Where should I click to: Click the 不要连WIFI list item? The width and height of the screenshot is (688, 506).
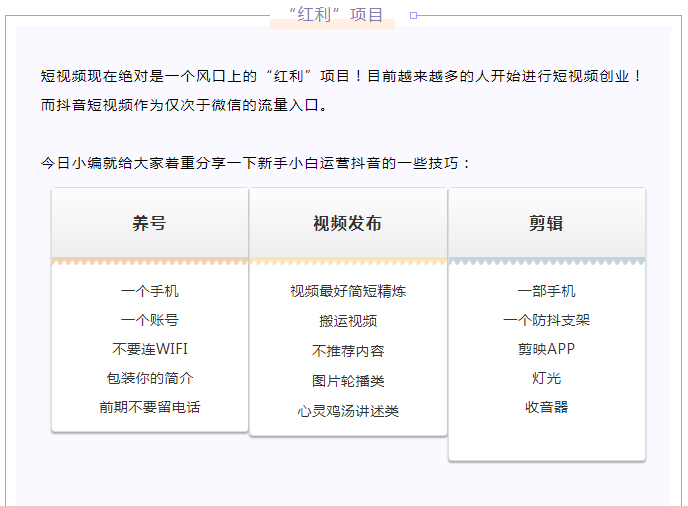[150, 349]
